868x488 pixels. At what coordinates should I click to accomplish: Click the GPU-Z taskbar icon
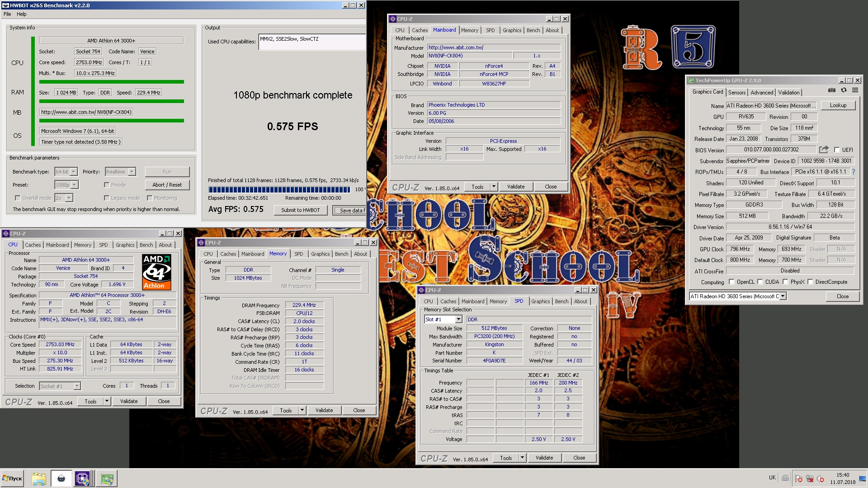tap(107, 479)
